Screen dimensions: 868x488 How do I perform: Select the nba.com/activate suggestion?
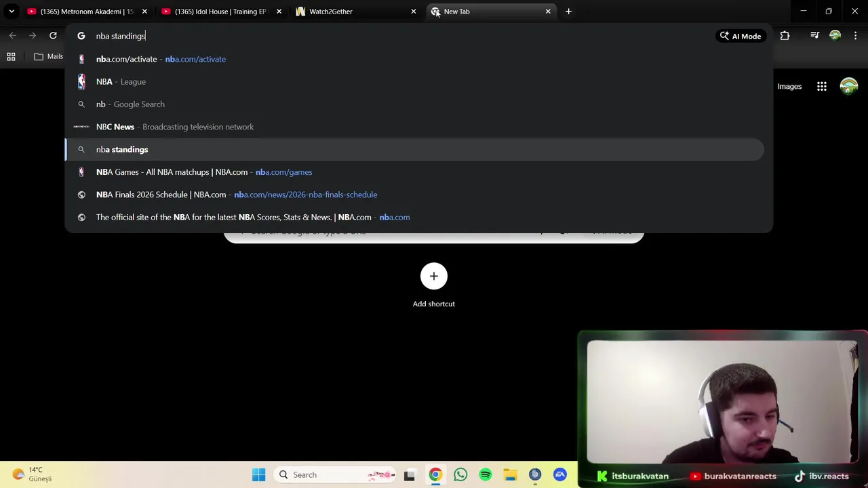point(414,59)
